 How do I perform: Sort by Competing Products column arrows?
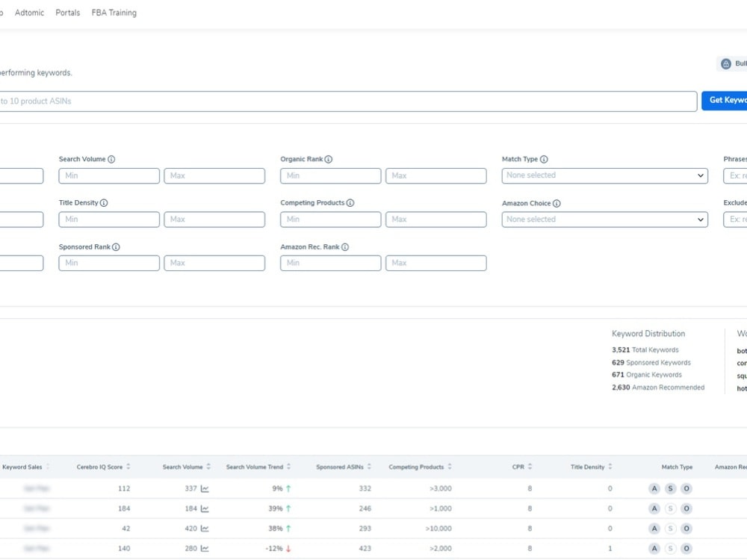[450, 467]
